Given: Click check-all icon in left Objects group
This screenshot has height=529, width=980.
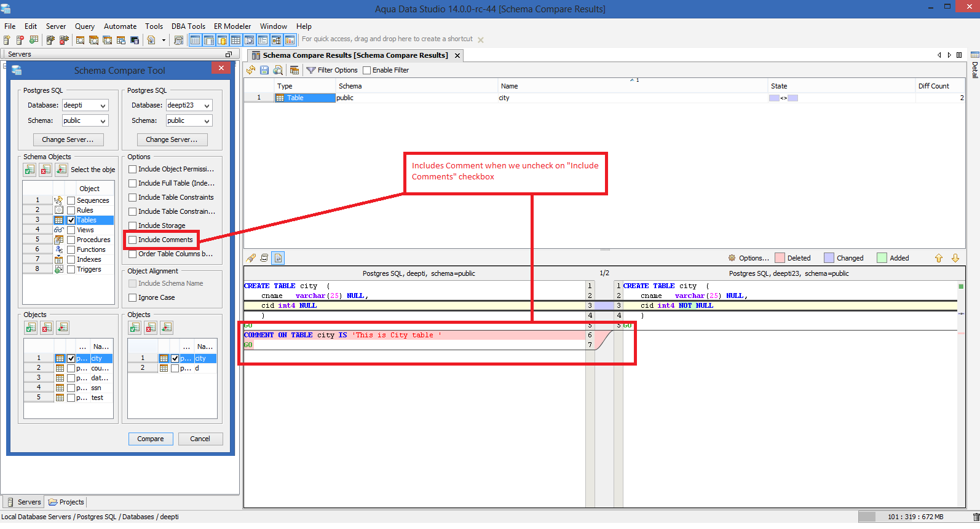Looking at the screenshot, I should [x=31, y=327].
